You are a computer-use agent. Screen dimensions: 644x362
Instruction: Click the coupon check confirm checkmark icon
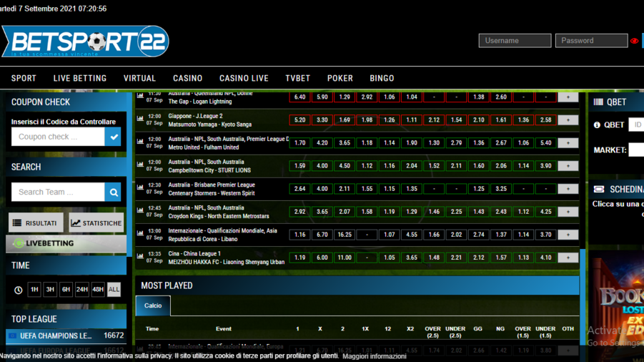pos(113,137)
